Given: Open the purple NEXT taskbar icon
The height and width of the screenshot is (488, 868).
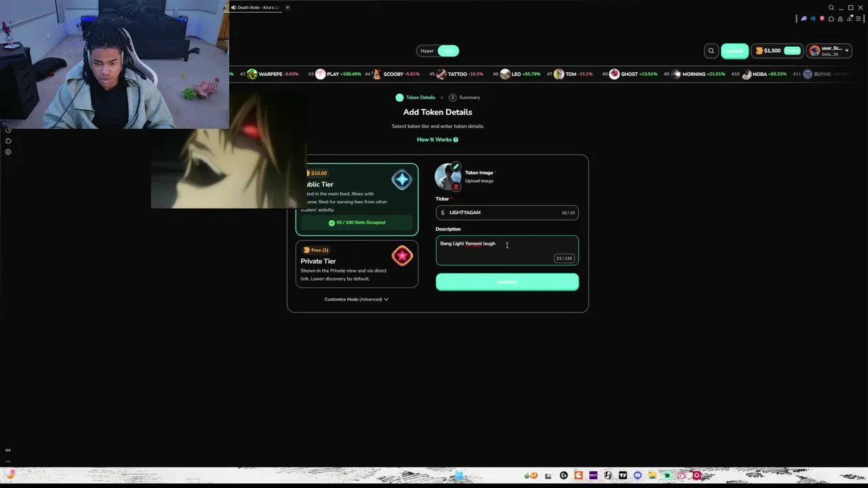Looking at the screenshot, I should click(593, 475).
